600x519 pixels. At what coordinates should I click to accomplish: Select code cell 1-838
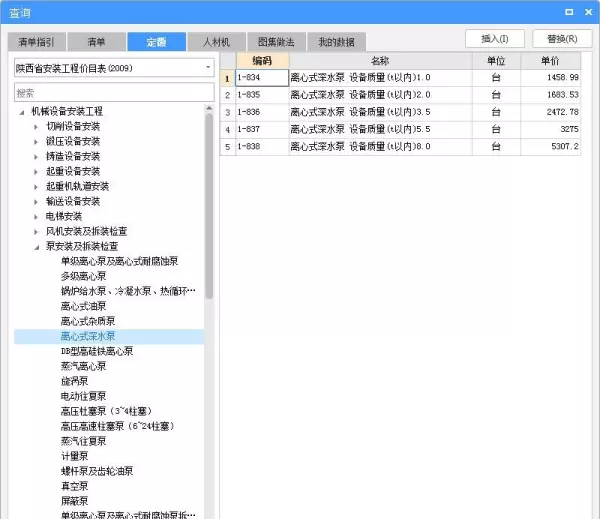(262, 147)
